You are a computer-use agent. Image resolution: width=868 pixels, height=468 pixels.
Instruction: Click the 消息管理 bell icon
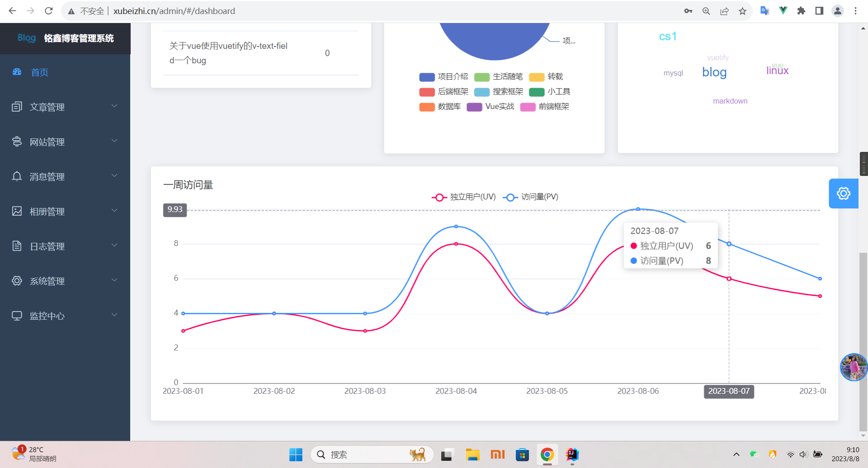(x=17, y=176)
